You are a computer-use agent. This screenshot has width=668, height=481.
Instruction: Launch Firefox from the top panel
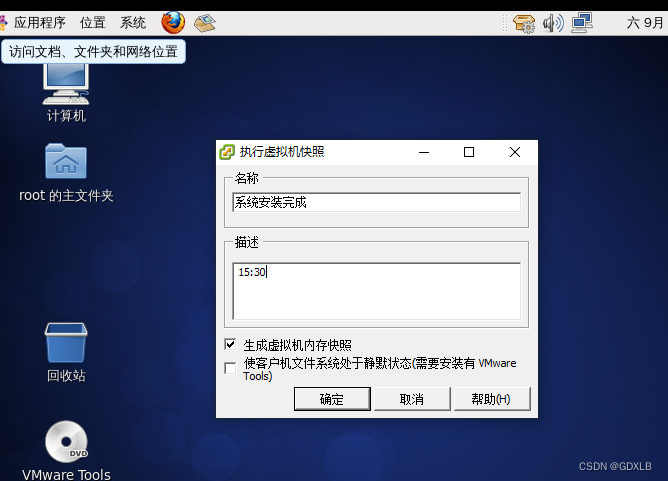pyautogui.click(x=173, y=23)
